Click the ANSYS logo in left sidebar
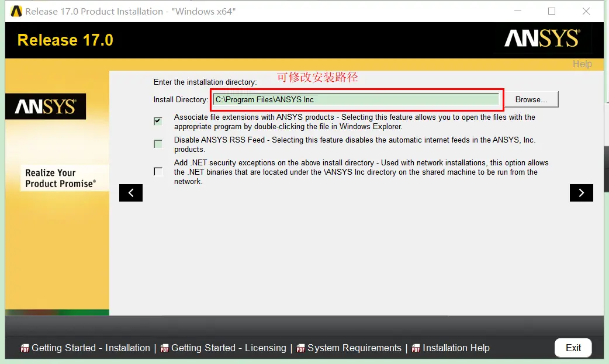 pyautogui.click(x=46, y=106)
